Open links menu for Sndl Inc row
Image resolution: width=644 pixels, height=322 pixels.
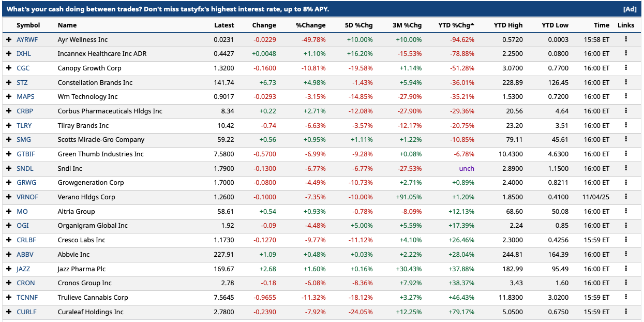click(626, 168)
